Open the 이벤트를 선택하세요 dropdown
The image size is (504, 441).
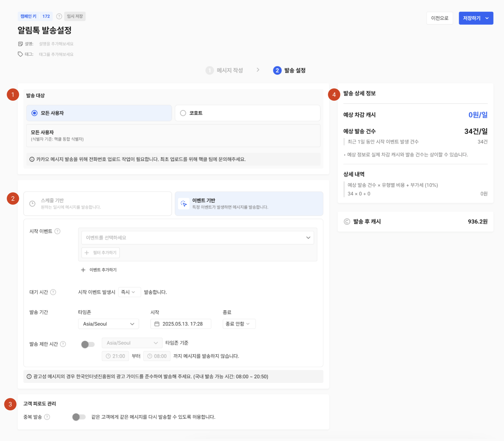tap(197, 238)
